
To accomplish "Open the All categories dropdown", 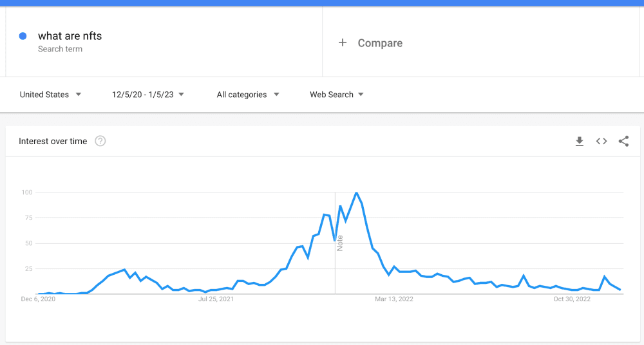I will coord(248,95).
